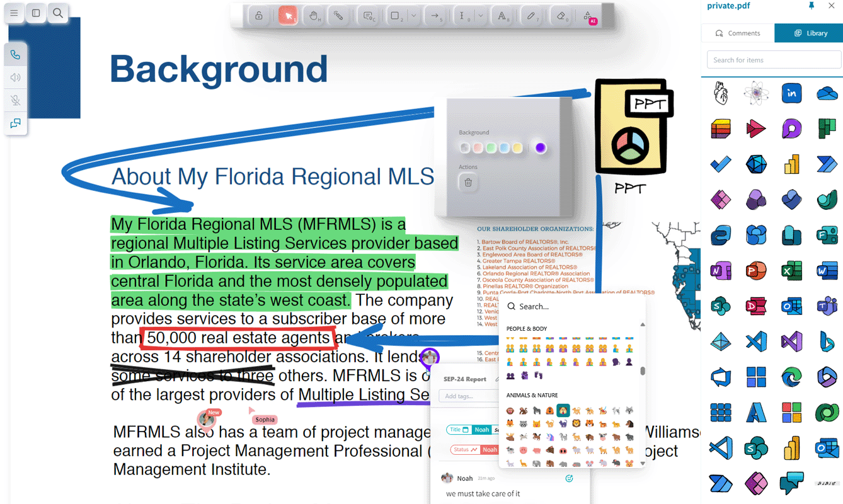This screenshot has height=504, width=843.
Task: Open the AI shapes tool
Action: coord(588,16)
